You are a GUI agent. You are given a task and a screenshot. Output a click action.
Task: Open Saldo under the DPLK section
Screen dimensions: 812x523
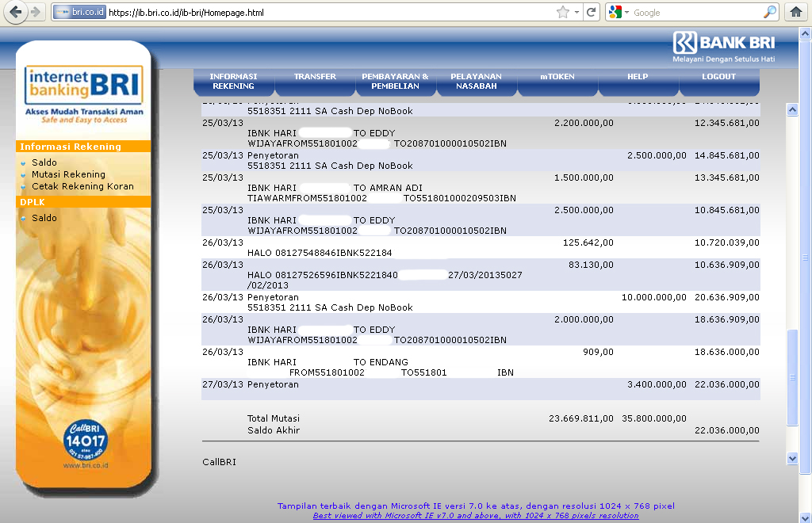(44, 218)
